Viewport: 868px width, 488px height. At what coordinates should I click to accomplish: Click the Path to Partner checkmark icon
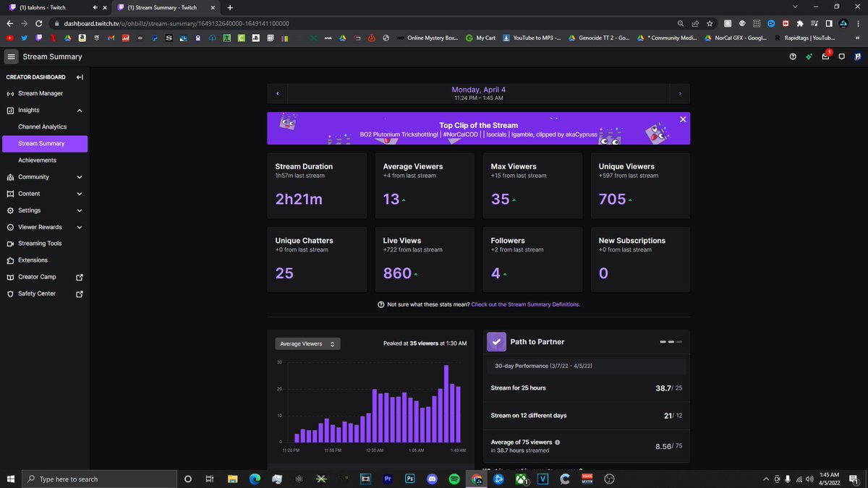point(496,342)
